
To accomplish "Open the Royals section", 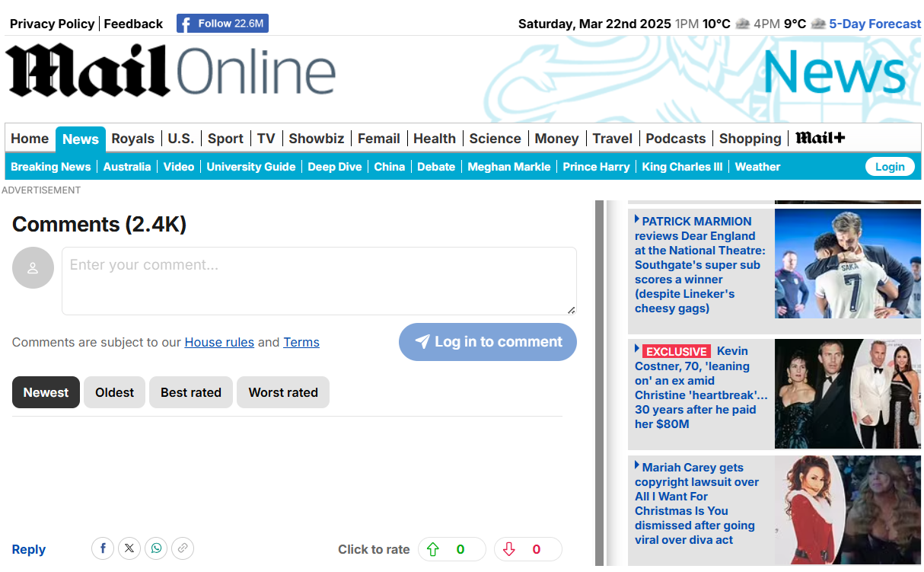I will 133,139.
